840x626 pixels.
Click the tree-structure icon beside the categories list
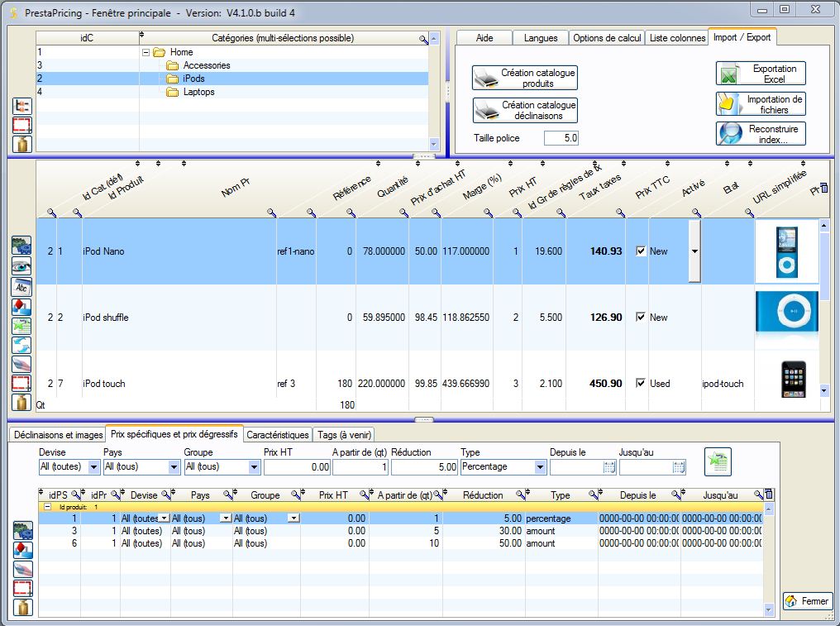pos(22,106)
